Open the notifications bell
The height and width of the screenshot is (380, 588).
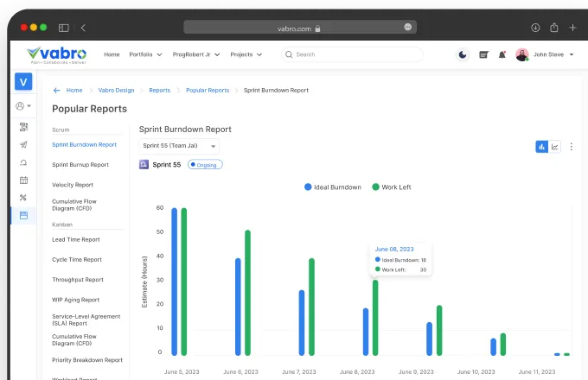[502, 54]
